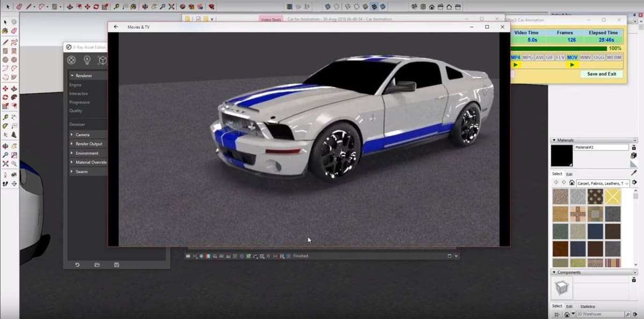The height and width of the screenshot is (319, 644).
Task: Open V-Ray lights bulb icon in Asset Editor
Action: pos(87,60)
